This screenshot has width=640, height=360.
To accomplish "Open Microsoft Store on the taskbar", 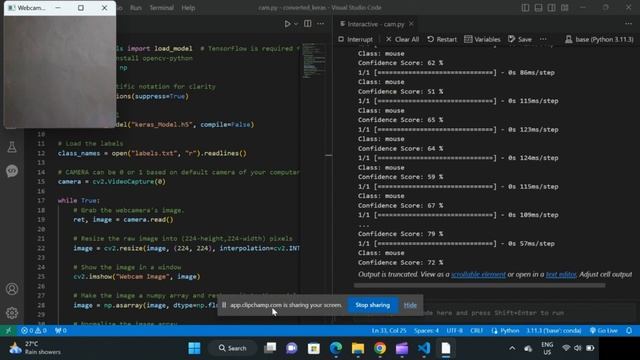I will pos(313,348).
